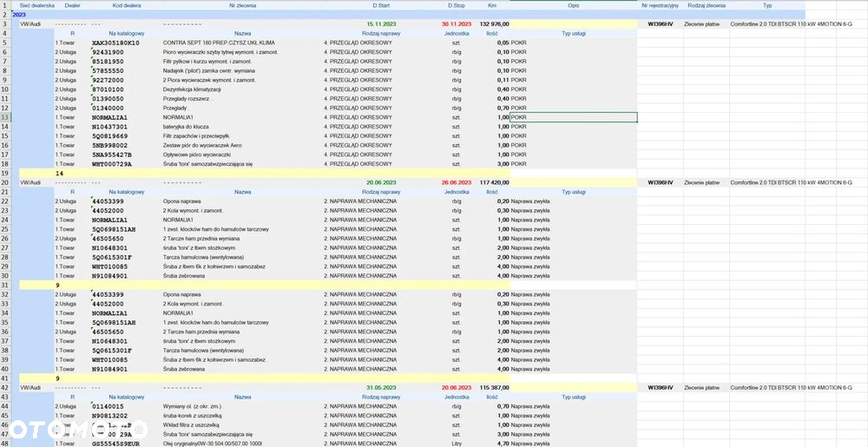Select part code N90813202
The height and width of the screenshot is (447, 868).
109,416
